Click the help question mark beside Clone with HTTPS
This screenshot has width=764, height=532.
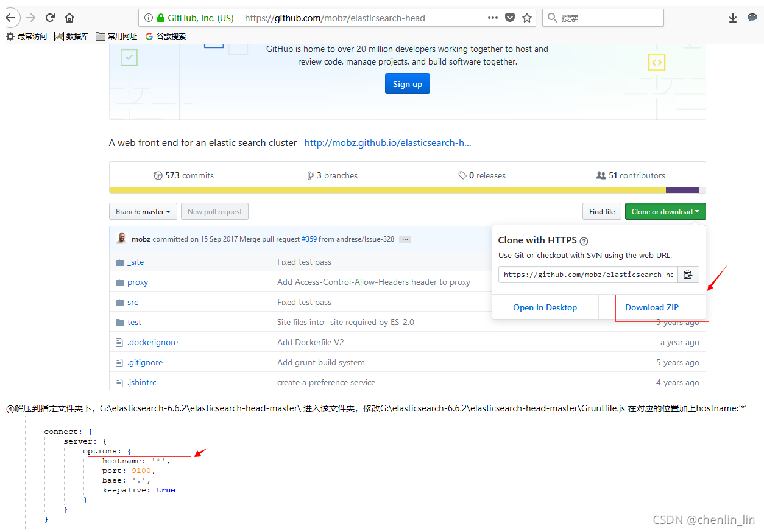tap(584, 240)
